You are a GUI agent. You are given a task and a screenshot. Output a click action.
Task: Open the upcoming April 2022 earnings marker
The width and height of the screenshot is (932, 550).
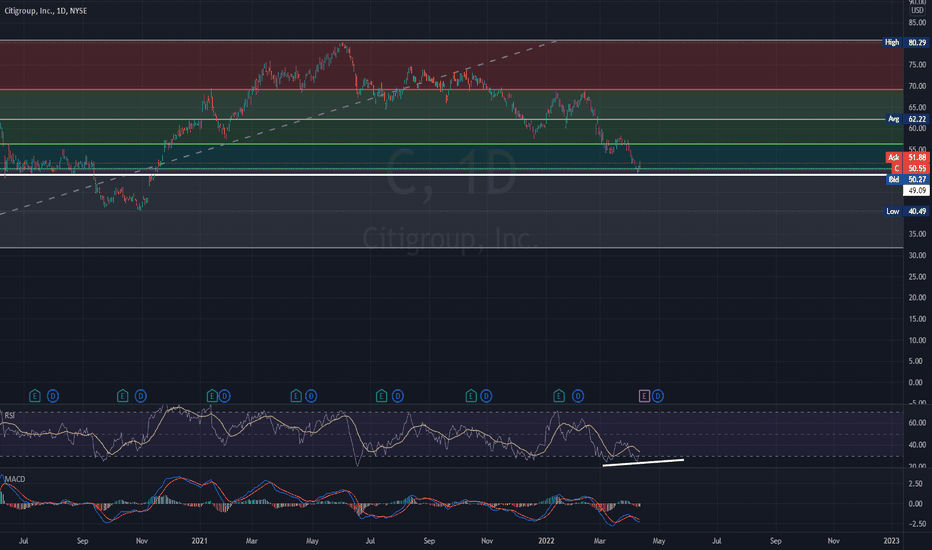[x=644, y=396]
